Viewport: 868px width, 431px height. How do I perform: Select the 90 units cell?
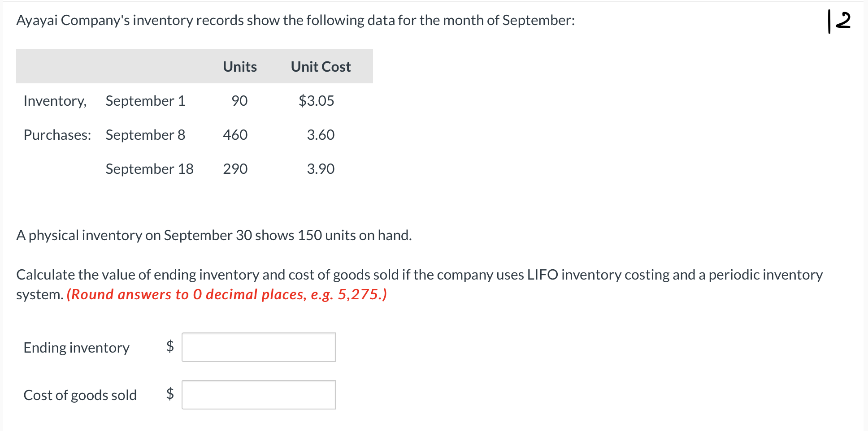pyautogui.click(x=239, y=101)
